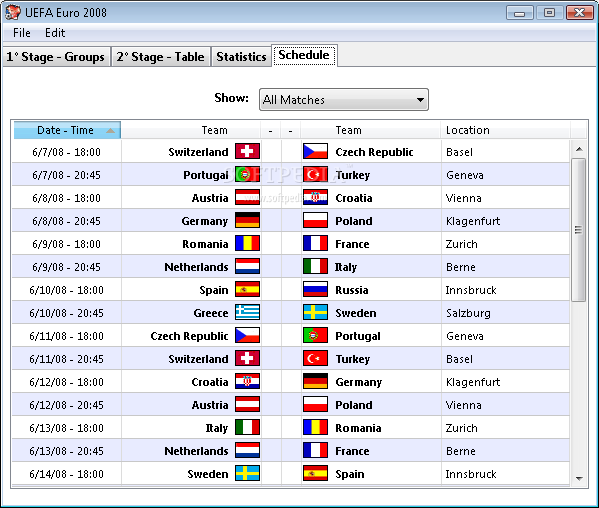Click France team name in 6/13/08 20:45 row

pos(352,451)
